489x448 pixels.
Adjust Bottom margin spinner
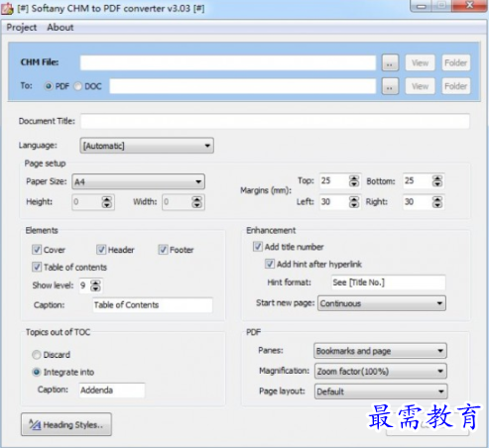tap(437, 181)
